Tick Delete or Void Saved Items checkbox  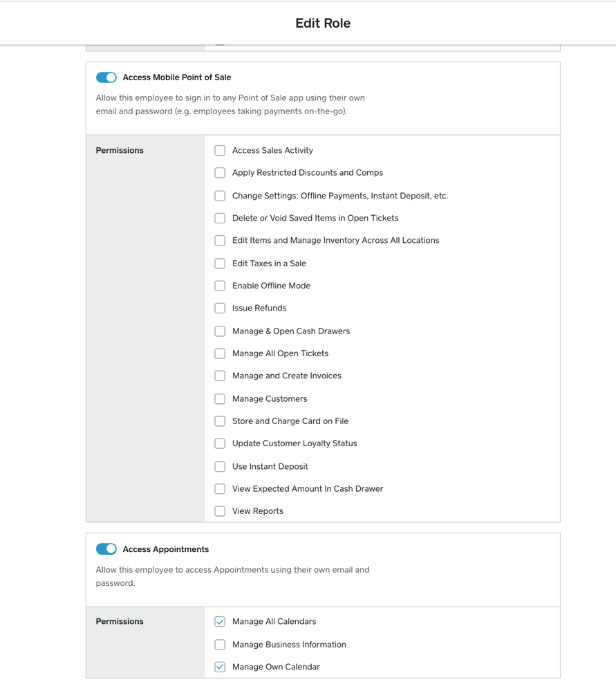[220, 218]
